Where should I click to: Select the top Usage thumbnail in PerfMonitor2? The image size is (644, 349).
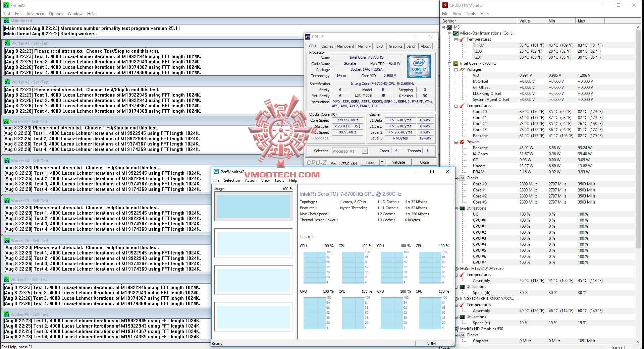[253, 207]
